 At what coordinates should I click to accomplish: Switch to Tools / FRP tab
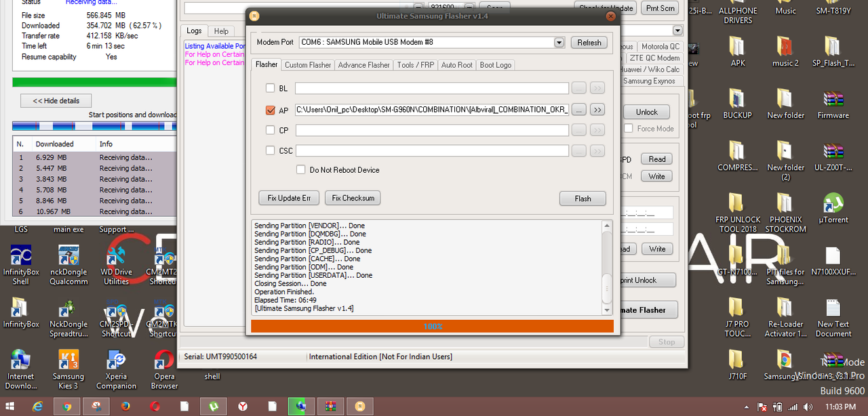pos(416,65)
